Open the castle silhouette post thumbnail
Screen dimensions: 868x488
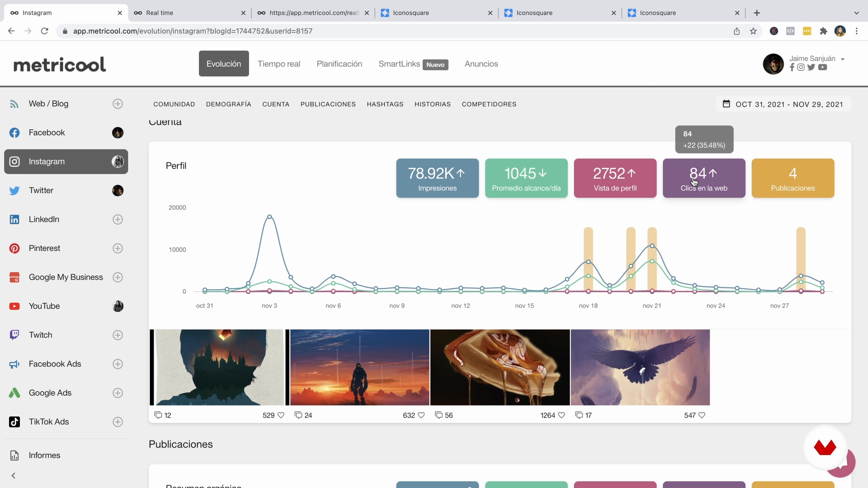point(219,367)
